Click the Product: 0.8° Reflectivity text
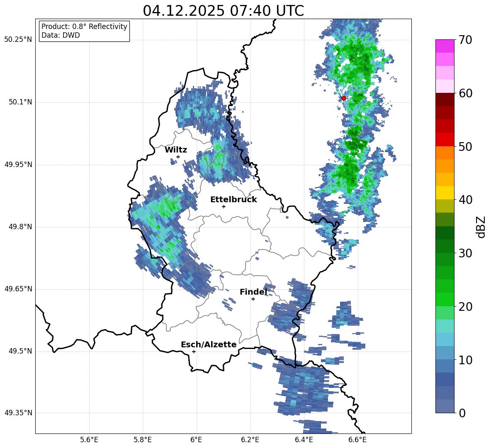Image resolution: width=491 pixels, height=448 pixels. 84,27
